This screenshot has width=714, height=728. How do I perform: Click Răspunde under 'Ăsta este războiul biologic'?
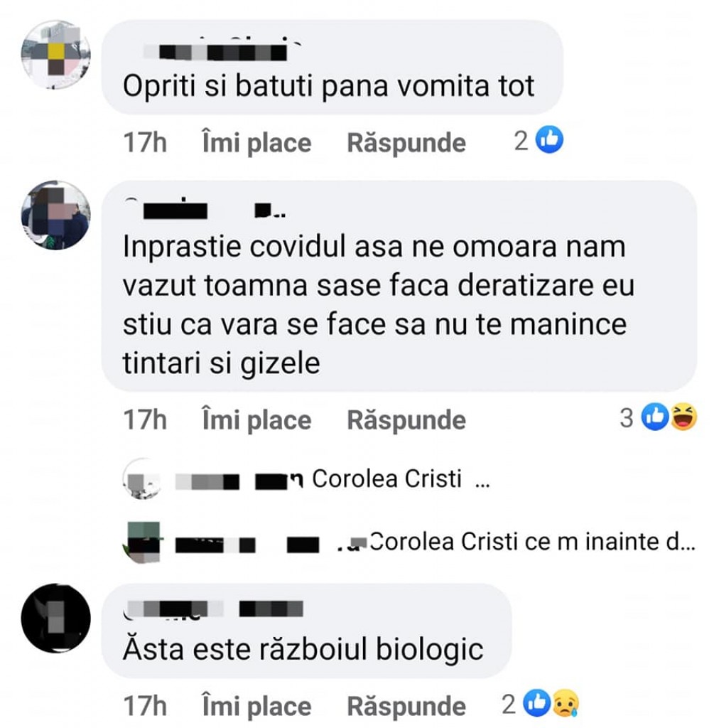pyautogui.click(x=406, y=706)
